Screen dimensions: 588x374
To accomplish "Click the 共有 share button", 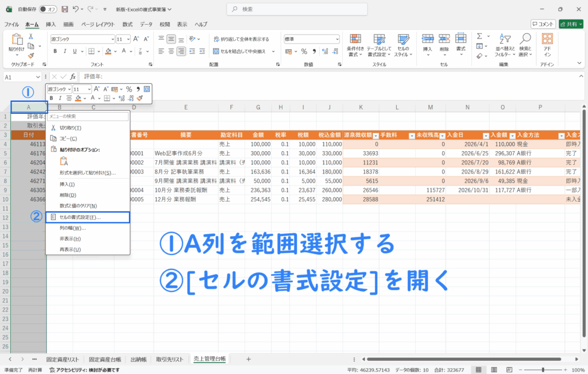I will pyautogui.click(x=571, y=24).
